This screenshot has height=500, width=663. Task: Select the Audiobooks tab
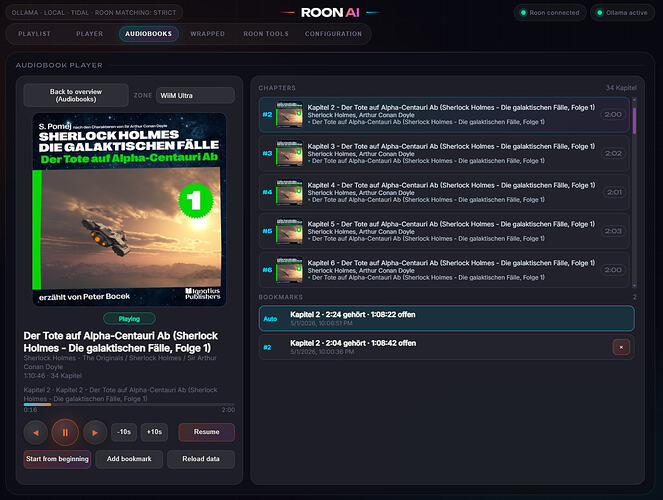tap(148, 34)
